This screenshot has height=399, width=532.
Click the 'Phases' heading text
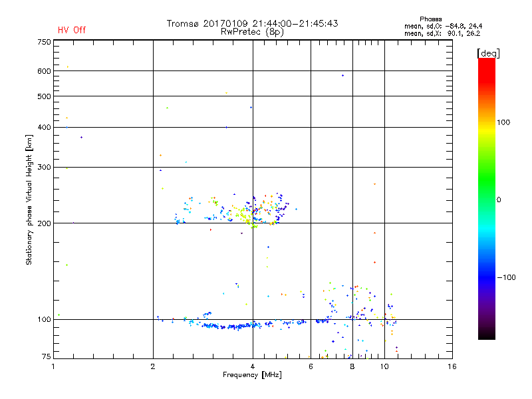click(430, 19)
